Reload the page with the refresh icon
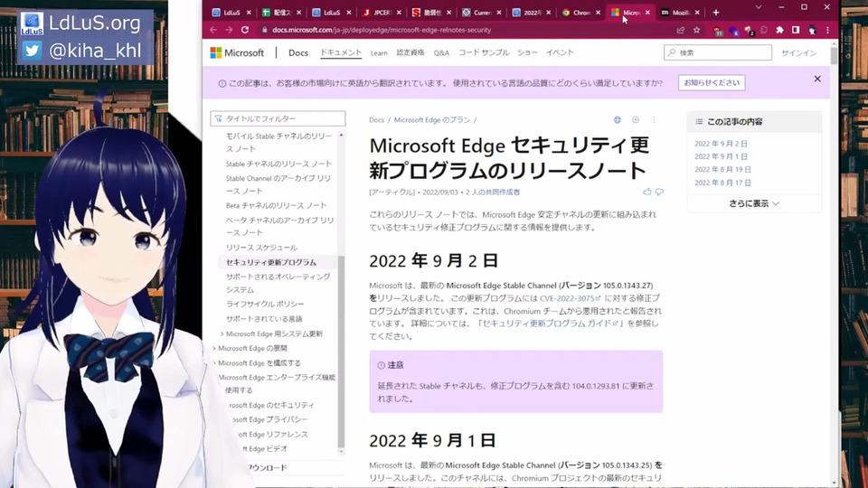 point(245,30)
